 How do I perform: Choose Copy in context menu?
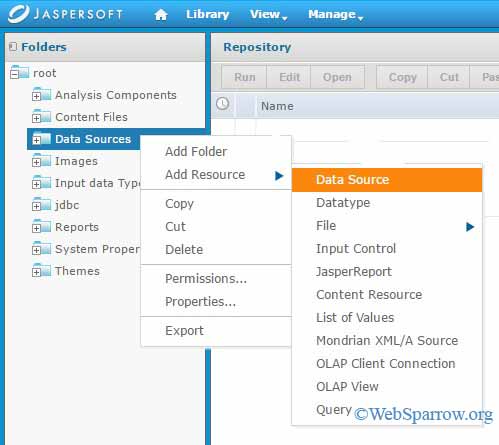216,203
